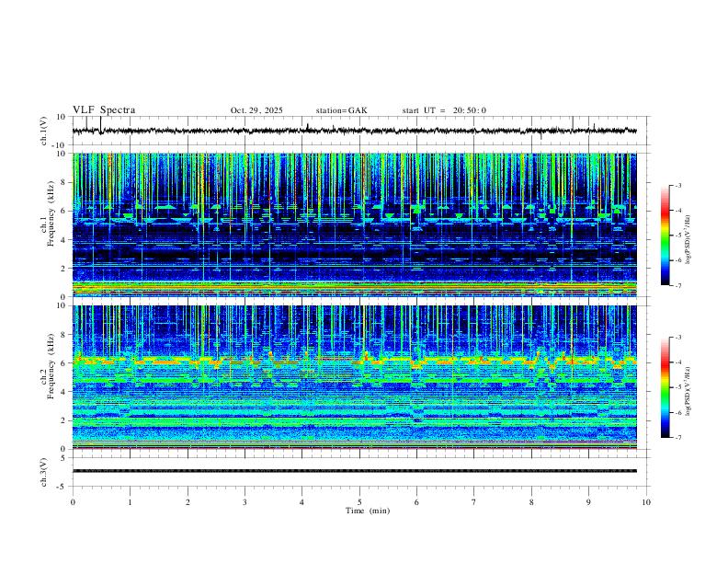Image resolution: width=728 pixels, height=563 pixels.
Task: Click the "-4" tick on ch.2 colorbar
Action: coord(678,362)
